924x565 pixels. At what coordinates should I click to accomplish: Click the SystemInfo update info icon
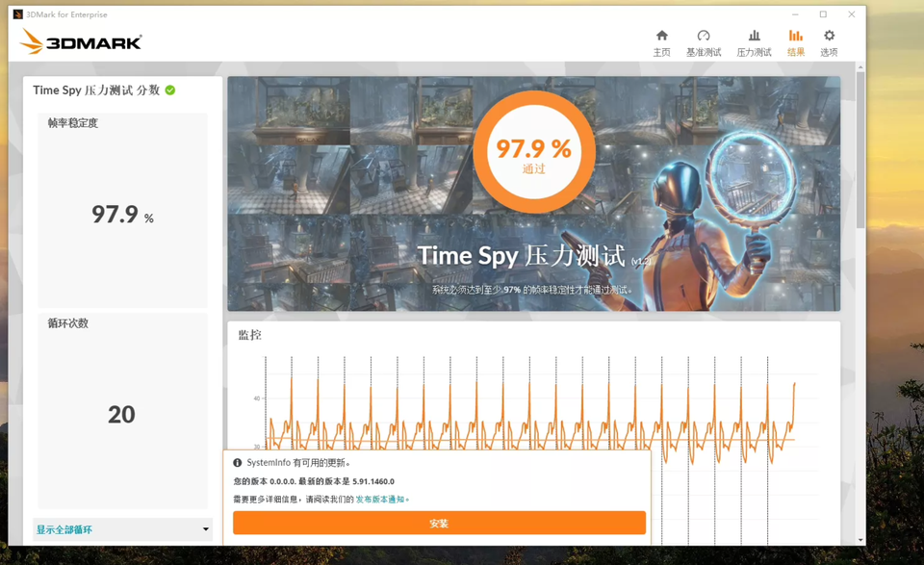pyautogui.click(x=238, y=462)
